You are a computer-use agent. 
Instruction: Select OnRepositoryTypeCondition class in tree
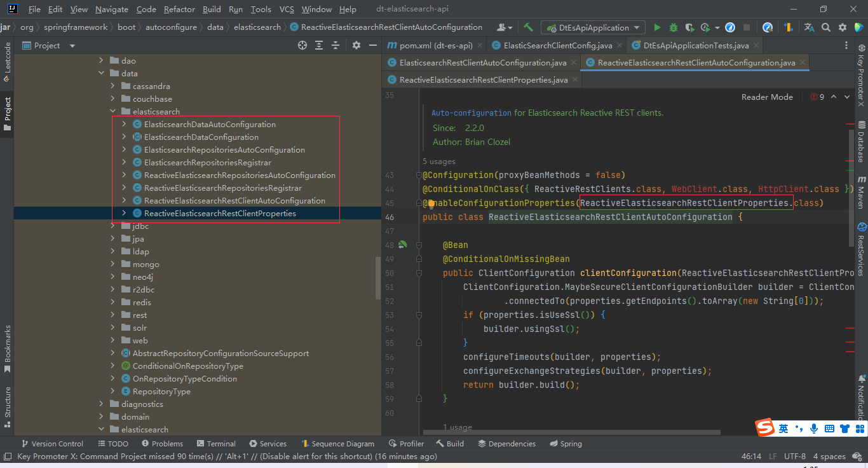[184, 378]
